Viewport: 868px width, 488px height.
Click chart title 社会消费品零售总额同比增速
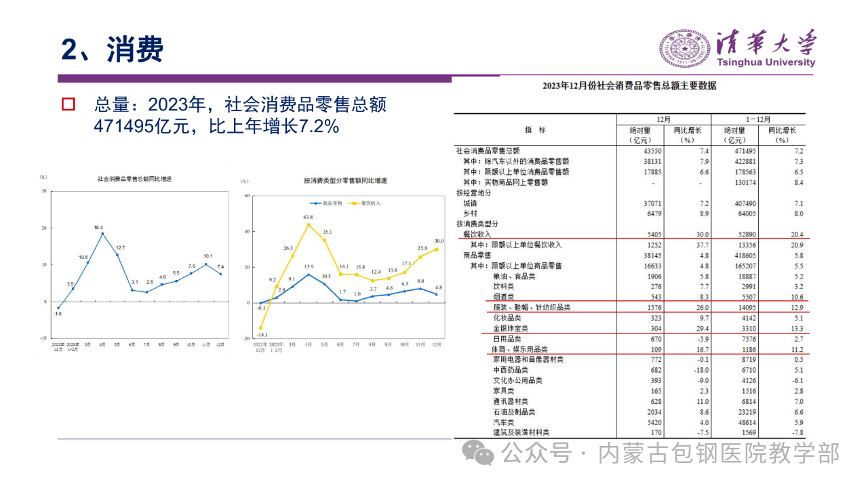[134, 179]
